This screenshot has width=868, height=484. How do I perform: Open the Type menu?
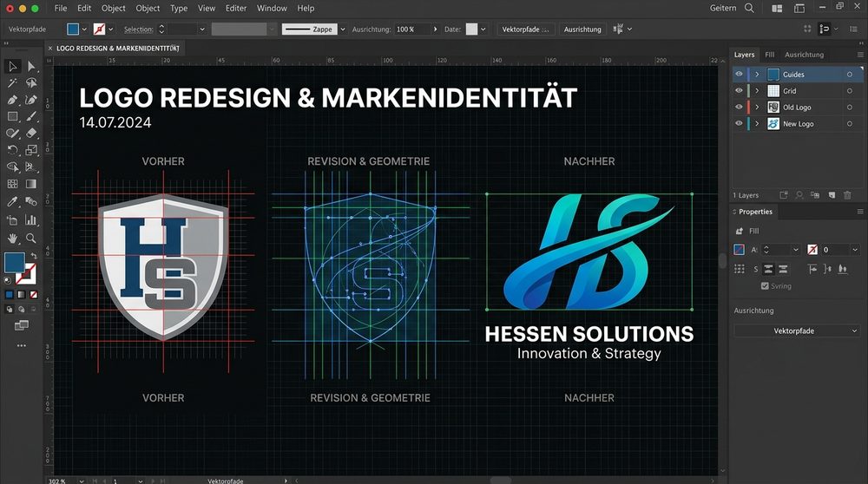pos(178,9)
